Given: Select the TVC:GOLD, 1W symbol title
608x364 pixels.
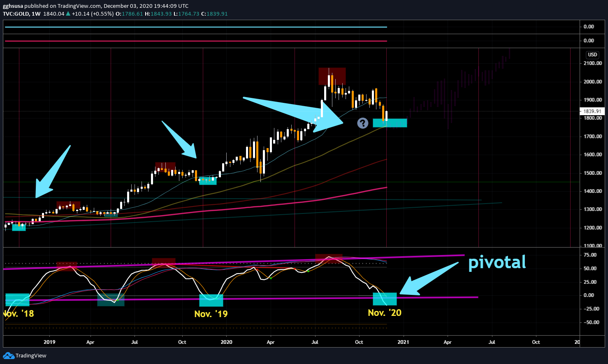Looking at the screenshot, I should tap(22, 14).
